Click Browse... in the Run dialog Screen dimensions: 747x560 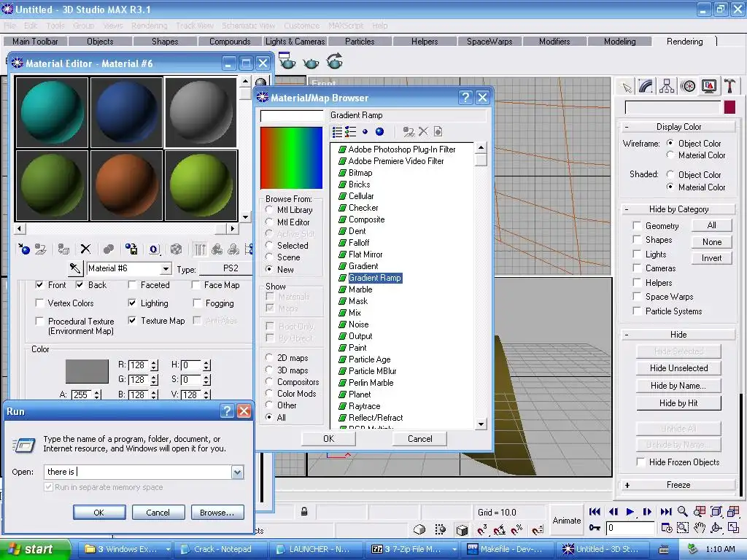coord(217,513)
